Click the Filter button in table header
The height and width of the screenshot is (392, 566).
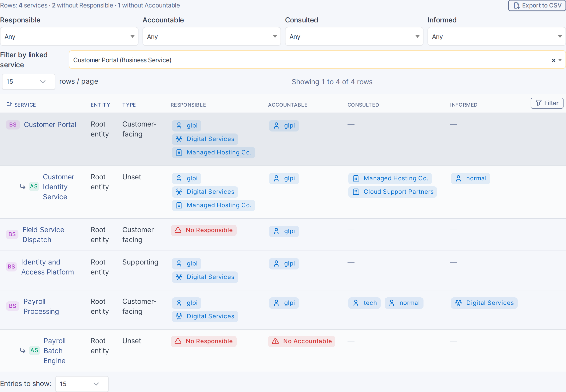point(547,103)
